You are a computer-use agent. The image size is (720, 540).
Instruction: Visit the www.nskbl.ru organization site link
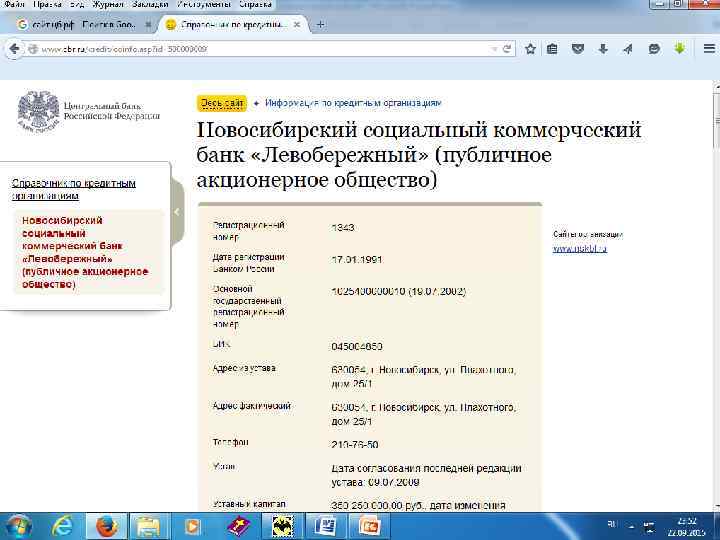pyautogui.click(x=579, y=248)
